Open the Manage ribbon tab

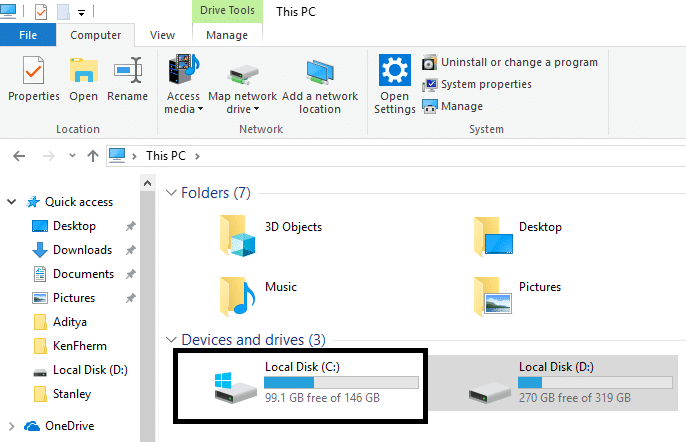(227, 35)
